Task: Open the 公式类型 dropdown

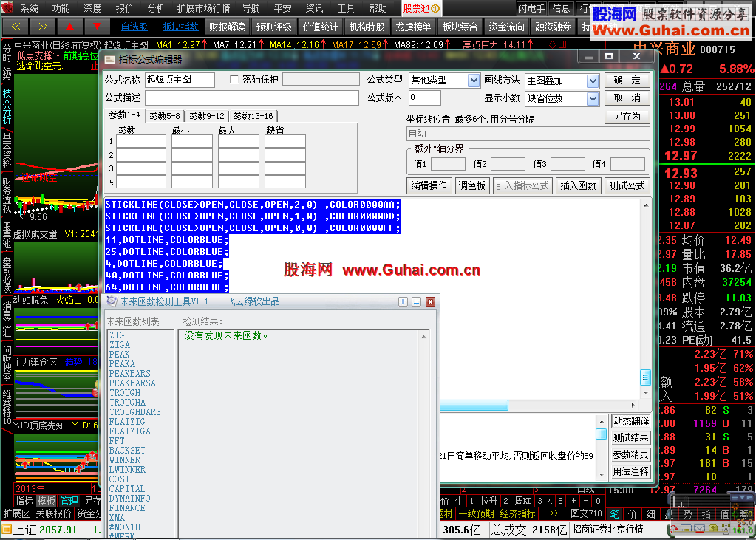Action: [474, 81]
